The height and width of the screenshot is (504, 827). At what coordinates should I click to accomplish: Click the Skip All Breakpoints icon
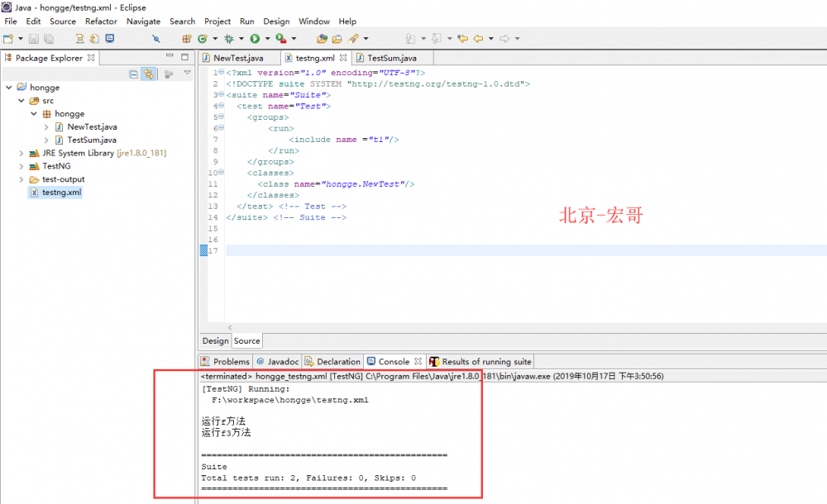156,39
